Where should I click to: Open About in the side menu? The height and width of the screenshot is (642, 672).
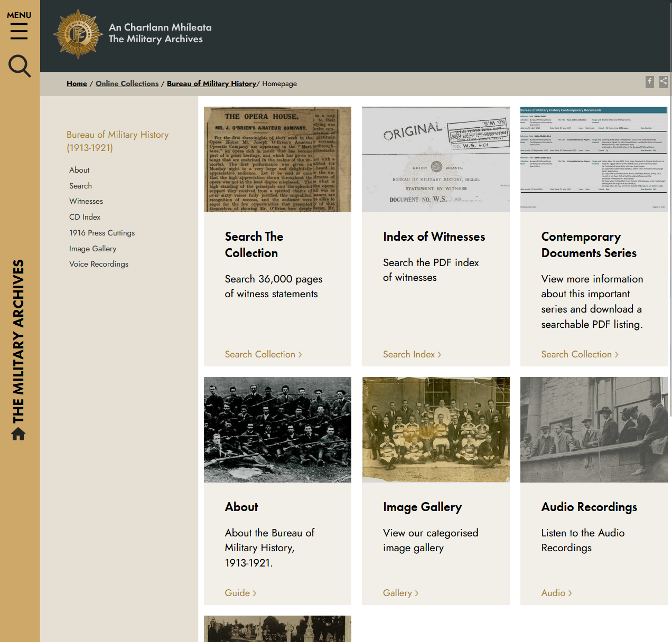(79, 170)
